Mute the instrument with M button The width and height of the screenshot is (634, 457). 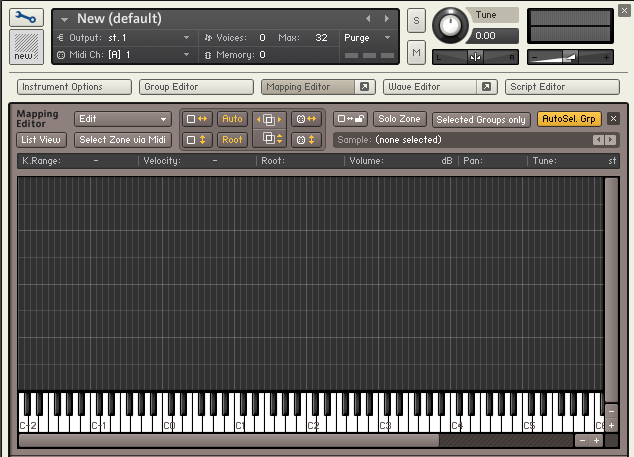416,50
